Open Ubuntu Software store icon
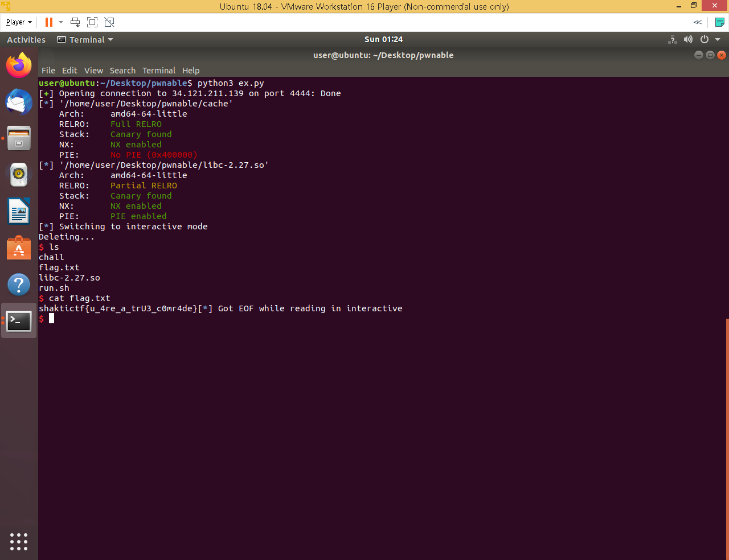Screen dimensions: 729x560 click(x=19, y=248)
